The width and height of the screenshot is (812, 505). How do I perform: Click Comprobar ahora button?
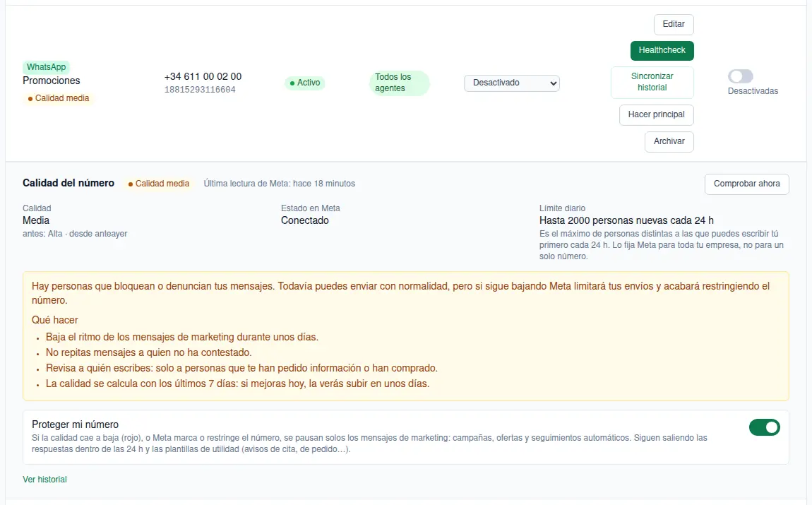pyautogui.click(x=747, y=184)
